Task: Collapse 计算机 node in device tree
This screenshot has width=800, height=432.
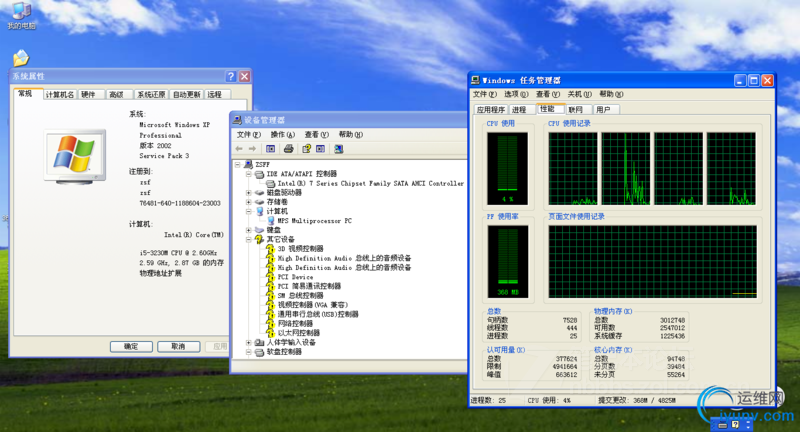Action: coord(248,211)
